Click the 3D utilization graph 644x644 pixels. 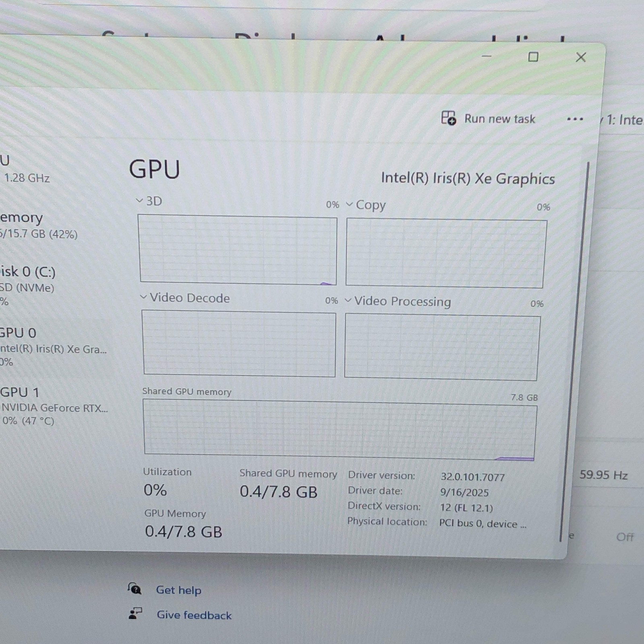pos(238,250)
